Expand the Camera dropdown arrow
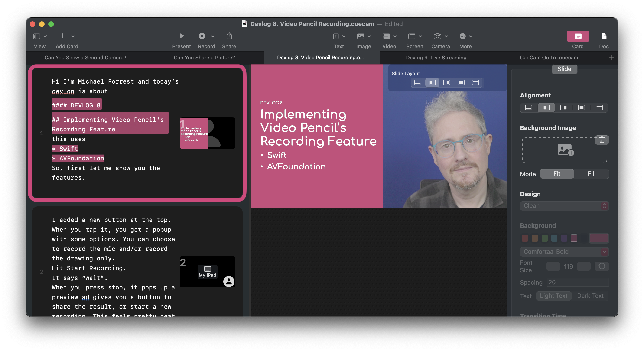644x351 pixels. click(446, 36)
